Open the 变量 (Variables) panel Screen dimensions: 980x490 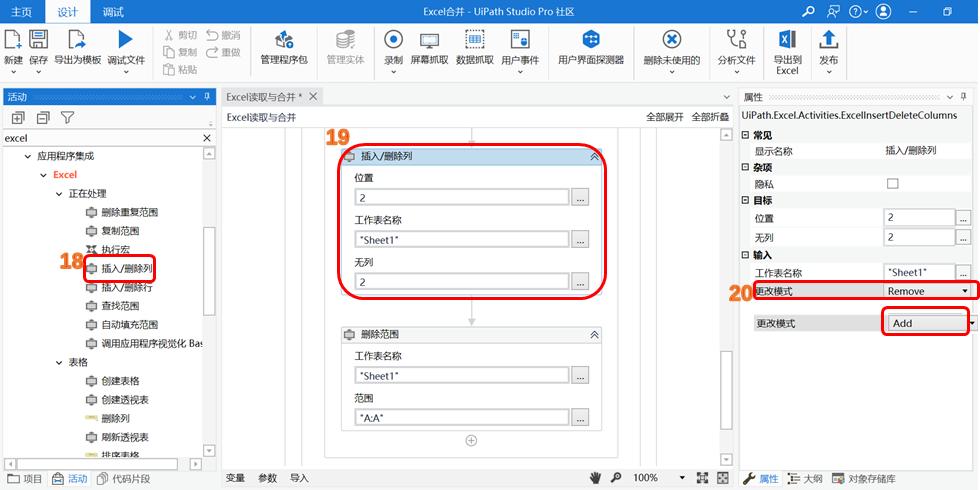point(235,478)
